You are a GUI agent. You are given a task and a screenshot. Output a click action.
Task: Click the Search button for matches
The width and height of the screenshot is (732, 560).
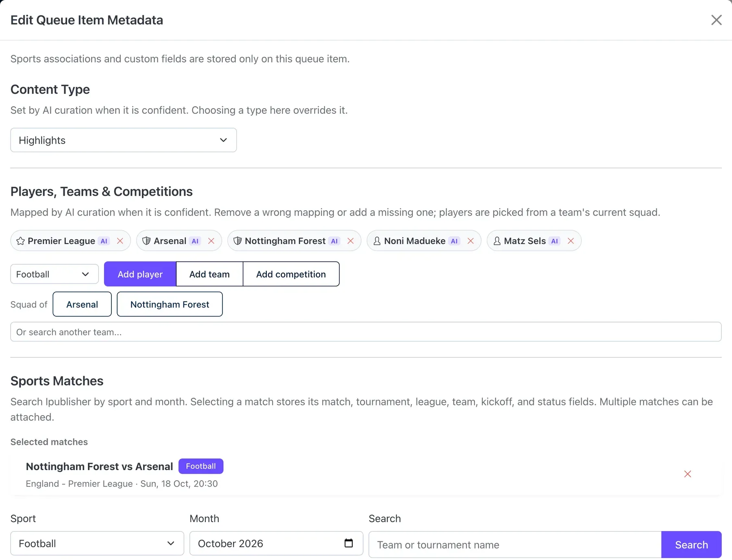point(691,545)
